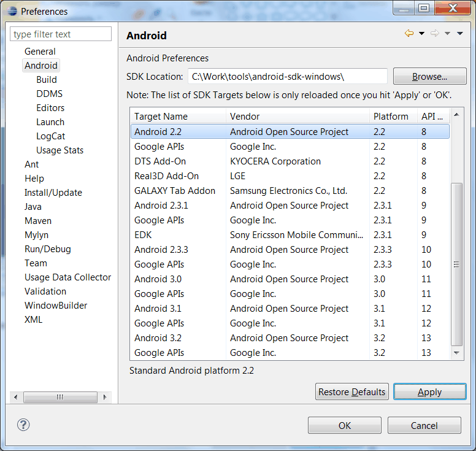Click the tree horizontal scrollbar thumb
This screenshot has height=451, width=476.
coord(60,397)
